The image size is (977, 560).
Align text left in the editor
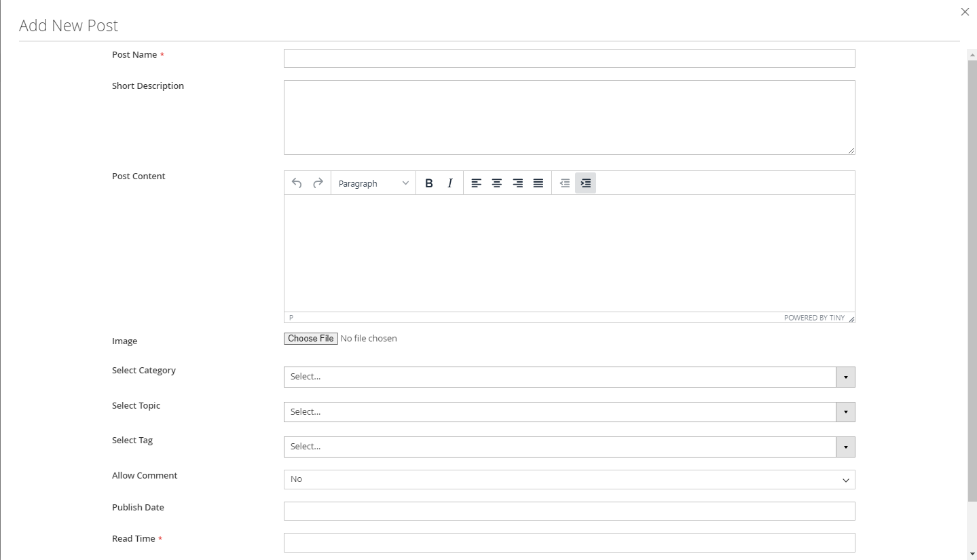[477, 183]
